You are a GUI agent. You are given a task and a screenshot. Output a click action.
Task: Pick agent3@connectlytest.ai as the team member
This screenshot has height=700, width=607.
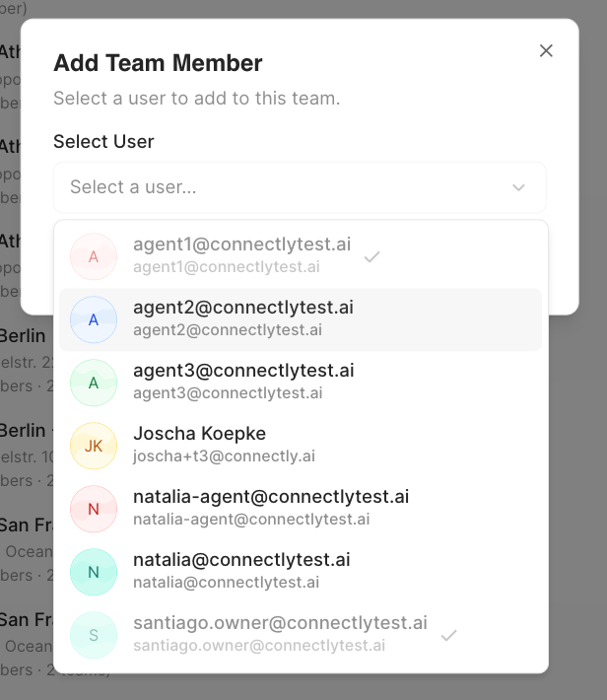(x=301, y=383)
